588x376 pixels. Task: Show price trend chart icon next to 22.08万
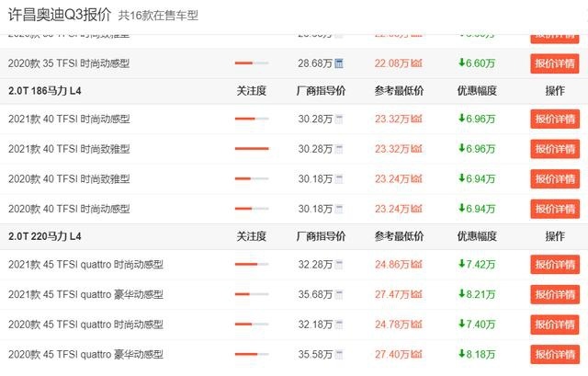(416, 63)
